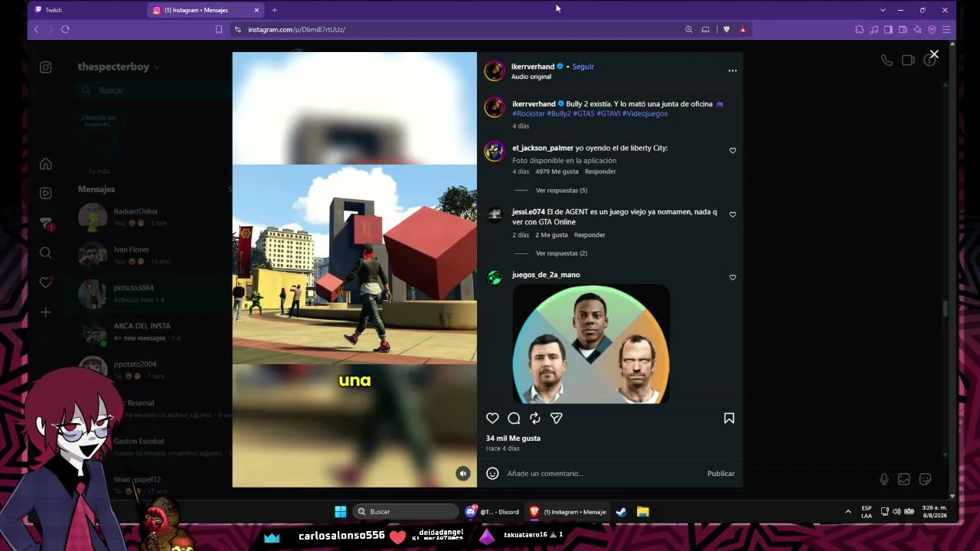Go to Instagram Home in sidebar
Image resolution: width=980 pixels, height=551 pixels.
[46, 164]
